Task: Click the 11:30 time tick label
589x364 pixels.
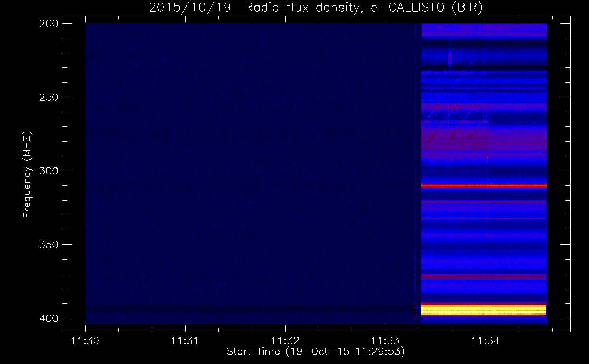Action: [x=85, y=341]
